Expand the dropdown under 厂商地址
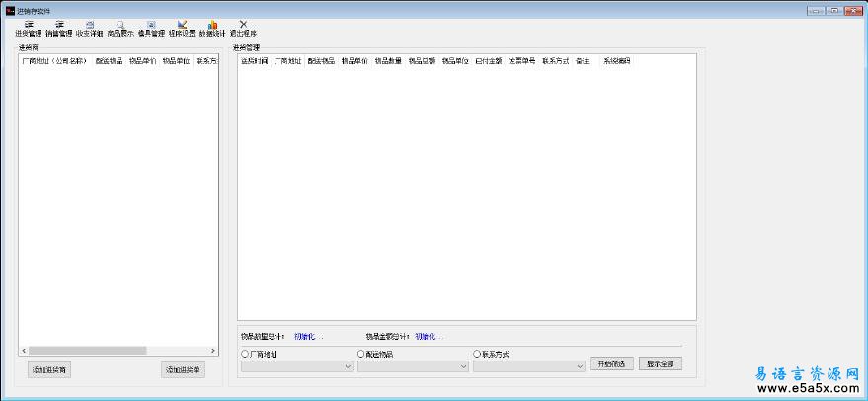Viewport: 868px width, 401px height. pyautogui.click(x=347, y=366)
